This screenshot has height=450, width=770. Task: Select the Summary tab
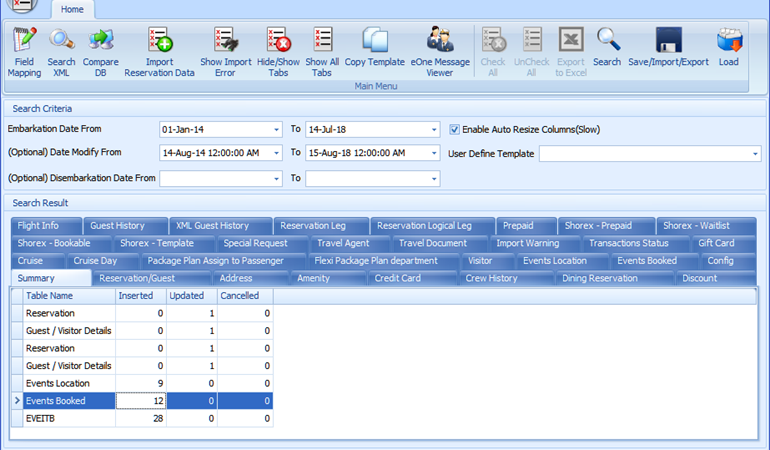51,278
